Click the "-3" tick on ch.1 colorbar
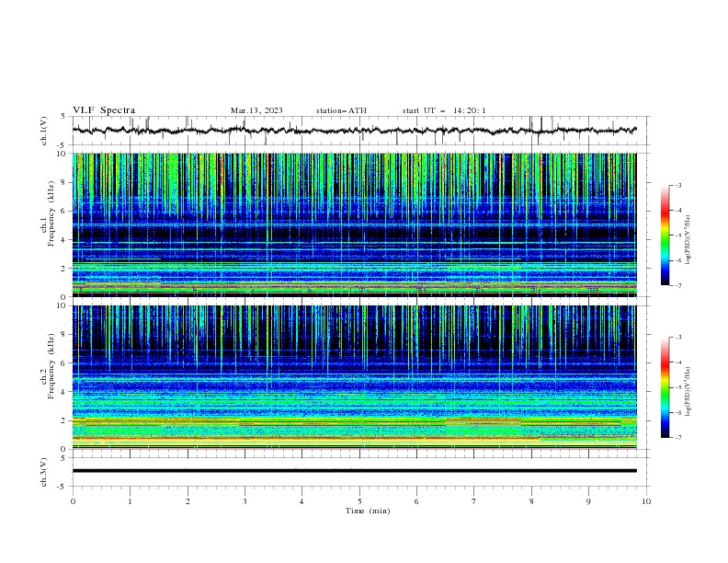Screen dimensions: 728x563 [678, 185]
